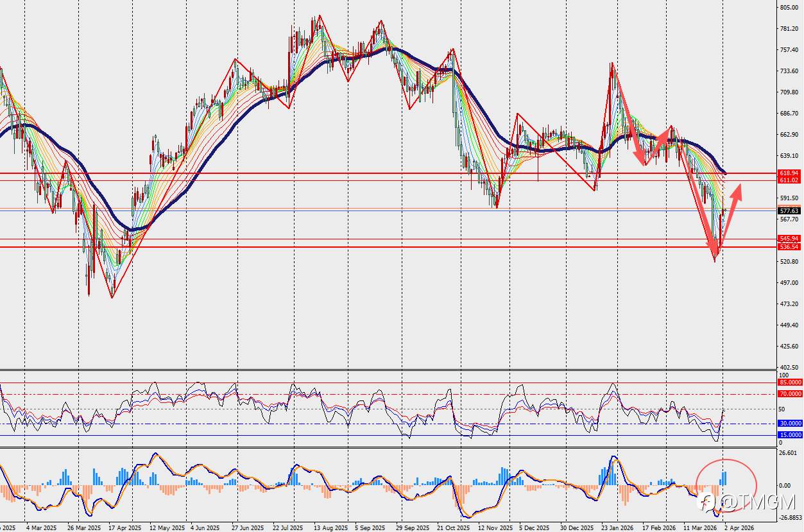The width and height of the screenshot is (804, 532).
Task: Click the 2 Apr 2026 date label
Action: 739,528
